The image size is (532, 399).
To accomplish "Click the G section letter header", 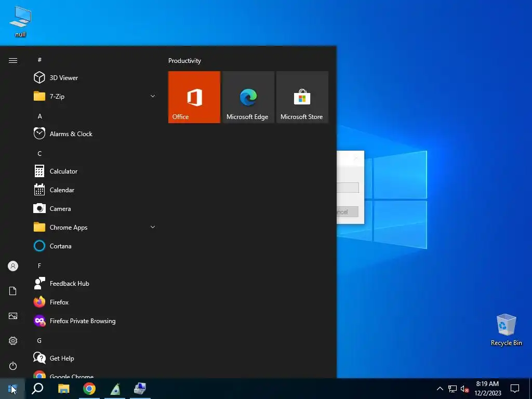I will 39,340.
